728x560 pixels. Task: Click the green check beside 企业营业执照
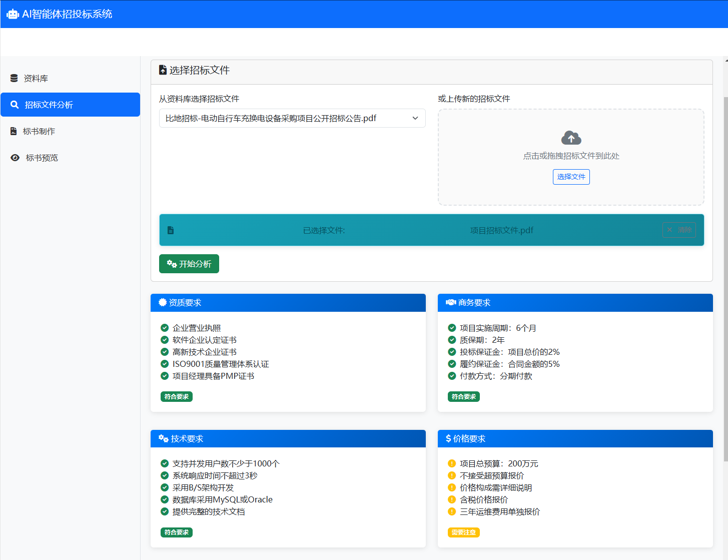(165, 328)
